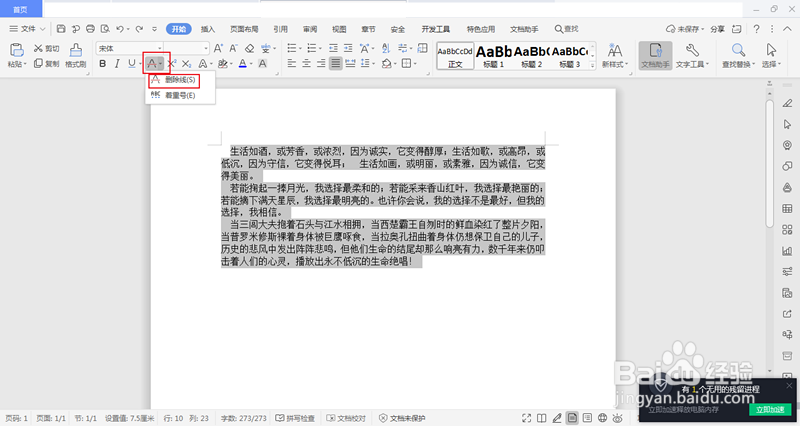Image resolution: width=800 pixels, height=426 pixels.
Task: Click the Sort icon
Action: pos(386,48)
